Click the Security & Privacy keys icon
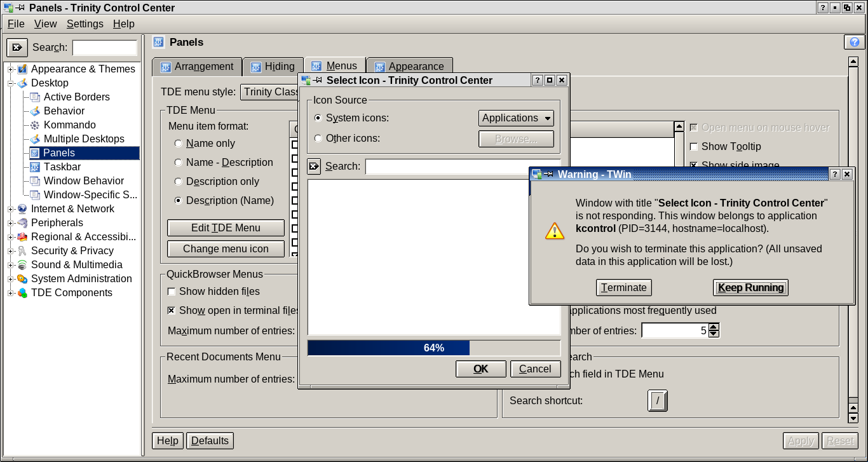 22,250
